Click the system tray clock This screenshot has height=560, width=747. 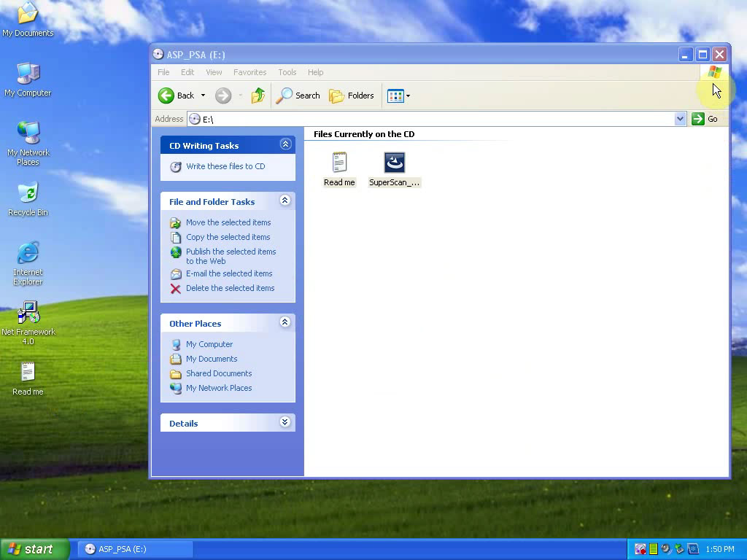coord(720,549)
